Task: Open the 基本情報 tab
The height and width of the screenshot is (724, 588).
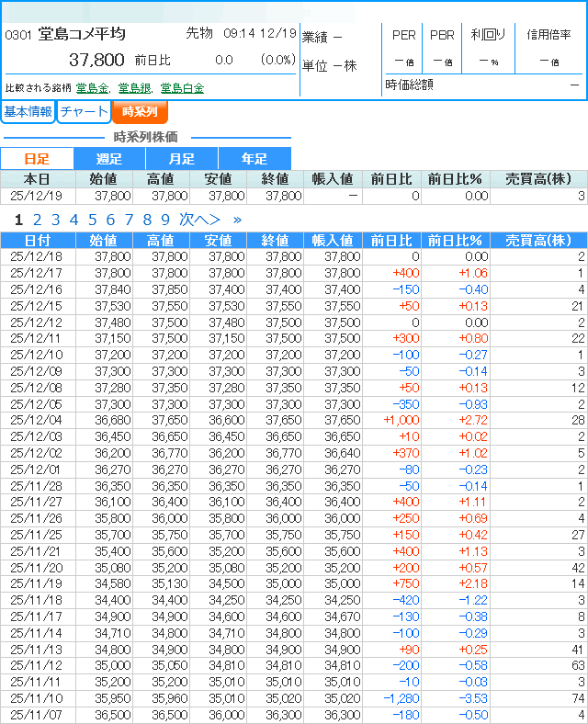Action: coord(28,112)
